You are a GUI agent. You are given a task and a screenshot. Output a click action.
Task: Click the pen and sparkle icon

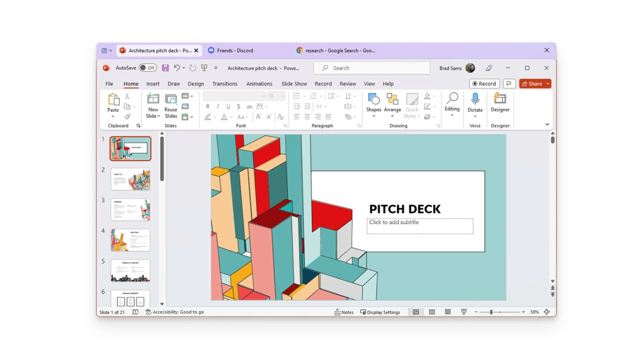(x=489, y=68)
